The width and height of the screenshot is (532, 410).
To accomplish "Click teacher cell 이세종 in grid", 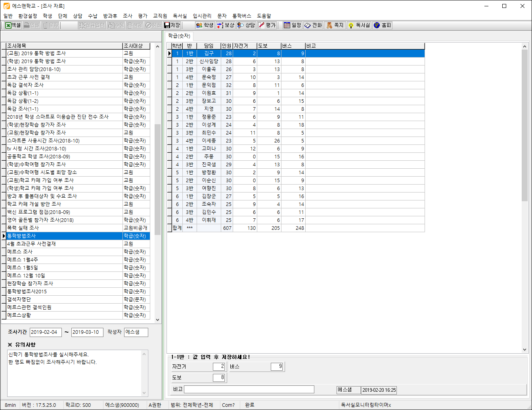I will (x=209, y=141).
